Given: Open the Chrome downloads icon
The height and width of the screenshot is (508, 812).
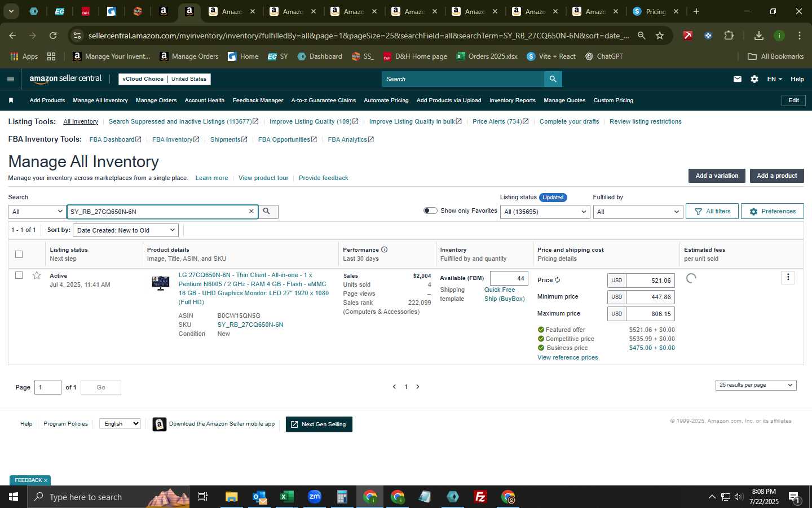Looking at the screenshot, I should point(759,36).
